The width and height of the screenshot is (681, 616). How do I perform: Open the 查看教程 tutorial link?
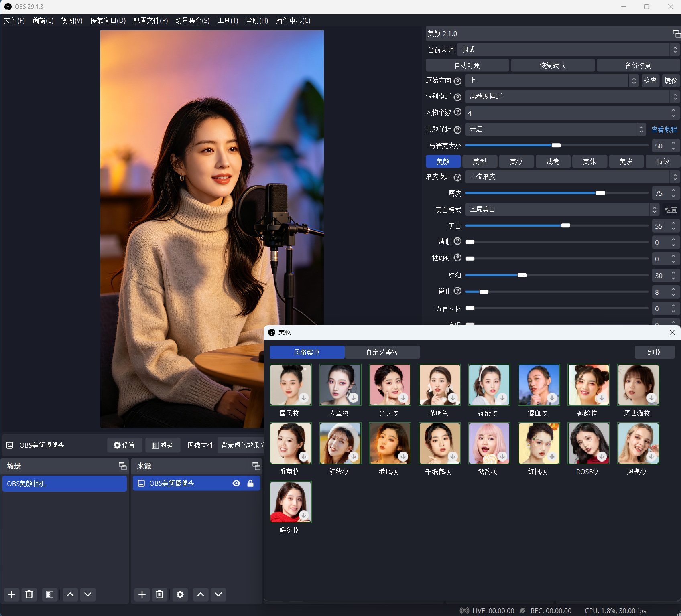click(664, 129)
